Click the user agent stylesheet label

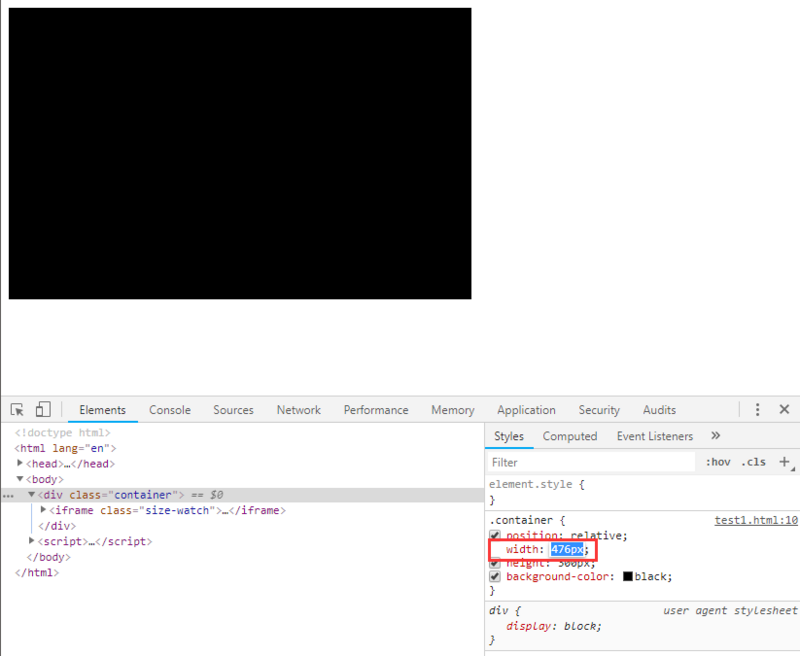point(730,611)
